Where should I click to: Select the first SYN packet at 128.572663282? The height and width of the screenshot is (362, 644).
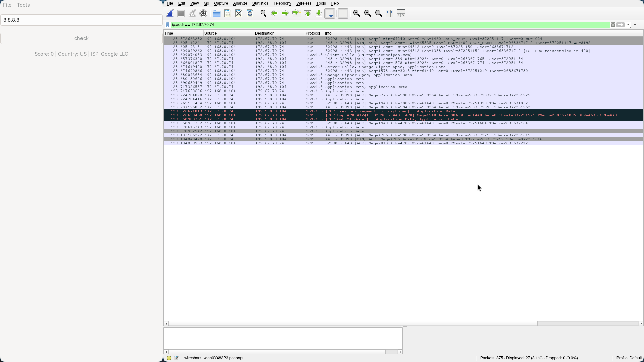coord(404,39)
